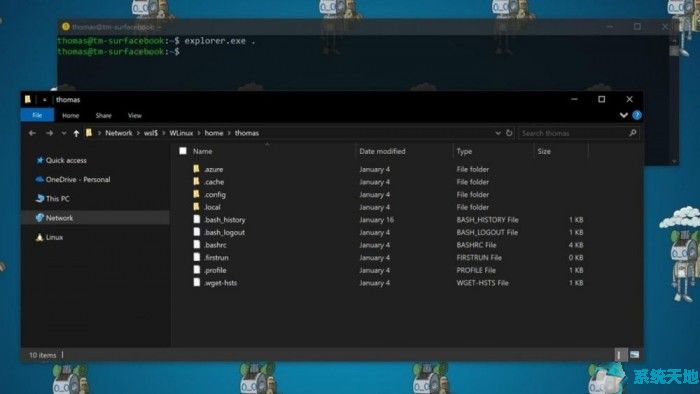
Task: Click the .local folder icon
Action: click(196, 207)
